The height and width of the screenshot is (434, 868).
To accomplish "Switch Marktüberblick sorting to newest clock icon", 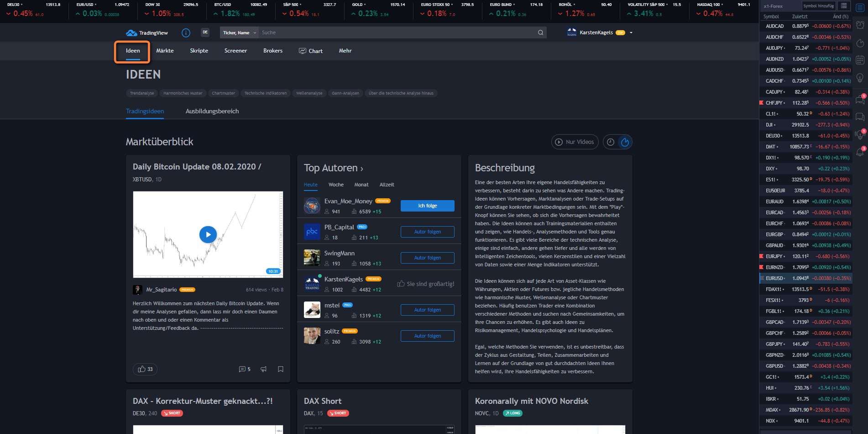I will 611,142.
